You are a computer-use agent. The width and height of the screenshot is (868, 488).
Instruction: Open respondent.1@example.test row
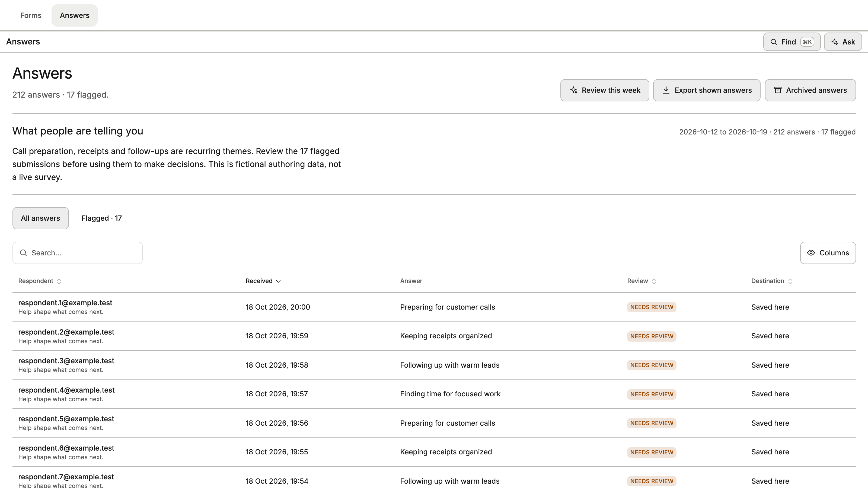click(434, 307)
